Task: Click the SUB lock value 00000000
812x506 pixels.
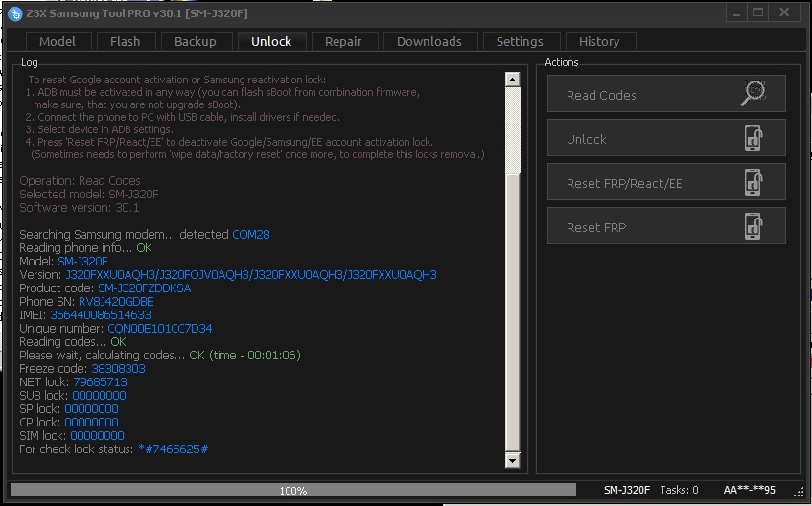Action: click(99, 396)
